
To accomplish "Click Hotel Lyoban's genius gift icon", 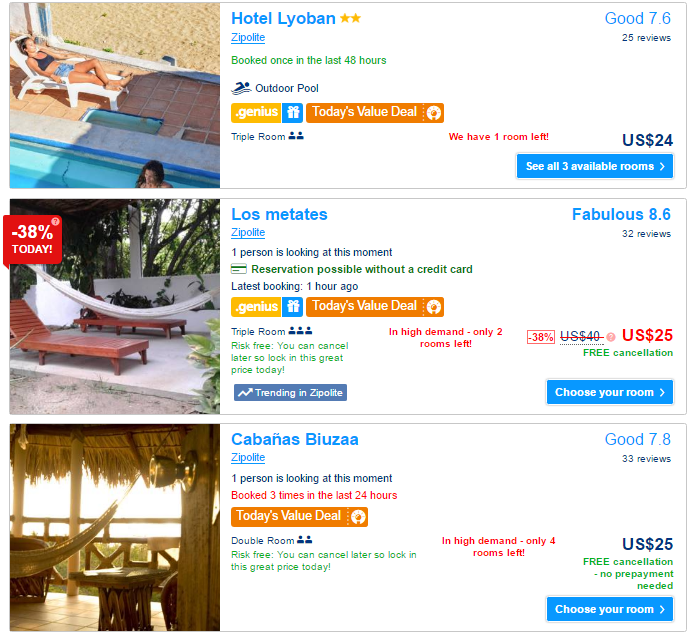I will click(293, 112).
